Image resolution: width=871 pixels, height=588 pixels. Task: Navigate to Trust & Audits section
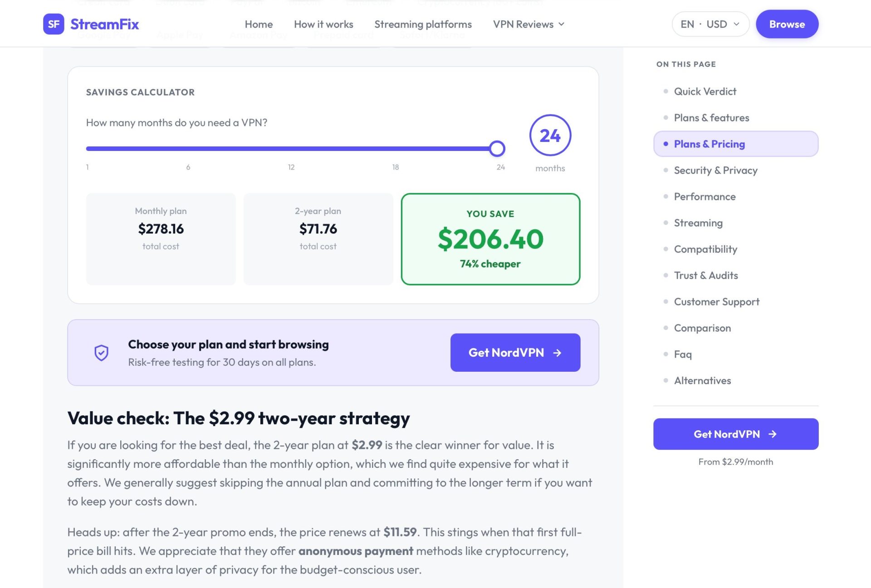tap(706, 275)
